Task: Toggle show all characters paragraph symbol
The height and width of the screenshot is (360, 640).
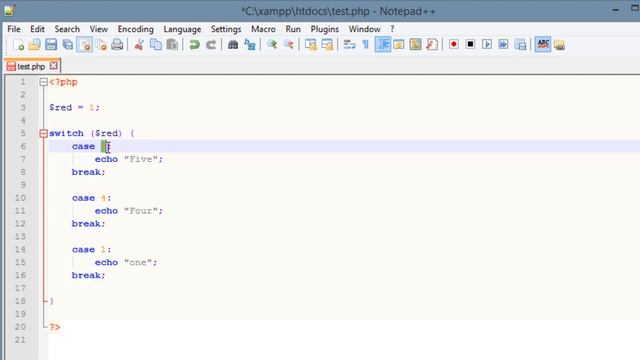Action: [x=366, y=44]
